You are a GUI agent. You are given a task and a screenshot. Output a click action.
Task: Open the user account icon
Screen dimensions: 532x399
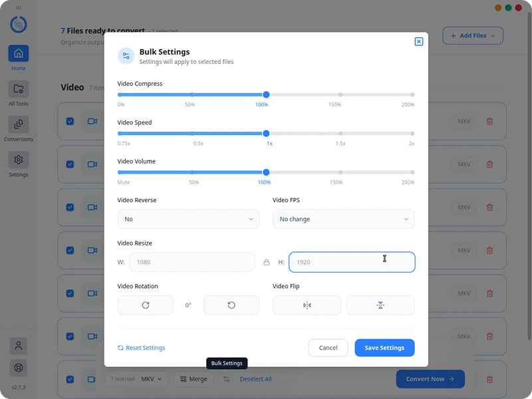coord(19,346)
